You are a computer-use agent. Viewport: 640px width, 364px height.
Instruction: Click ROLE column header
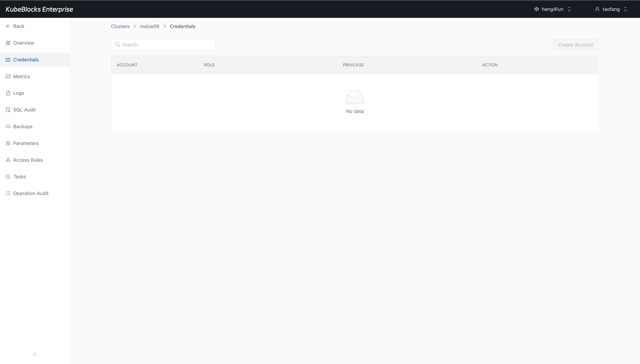(x=209, y=65)
